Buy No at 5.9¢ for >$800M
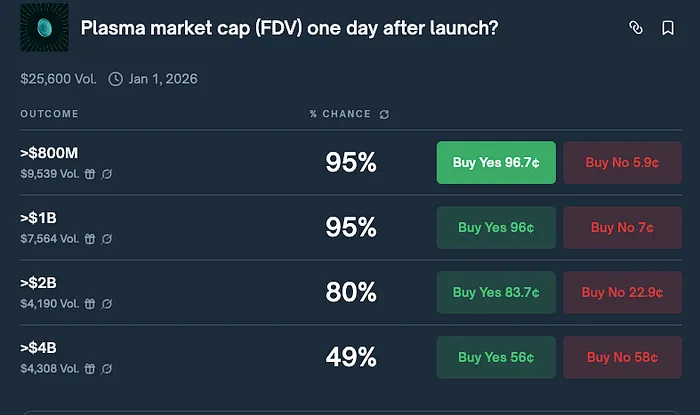This screenshot has width=700, height=415. tap(622, 162)
